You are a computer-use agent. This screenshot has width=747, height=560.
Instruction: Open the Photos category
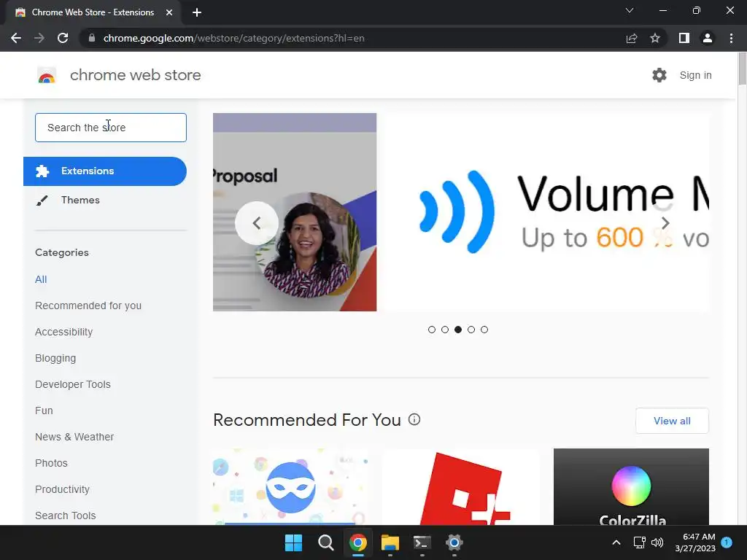(52, 463)
